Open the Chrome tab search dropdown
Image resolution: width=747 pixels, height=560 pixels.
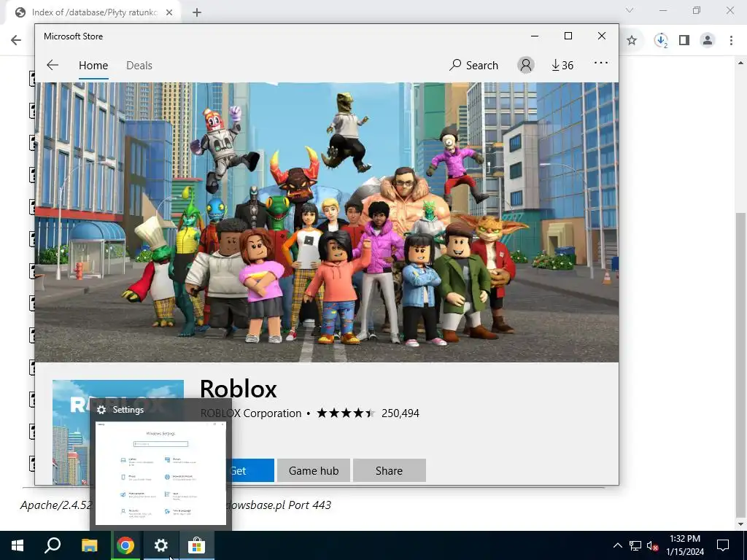point(630,10)
